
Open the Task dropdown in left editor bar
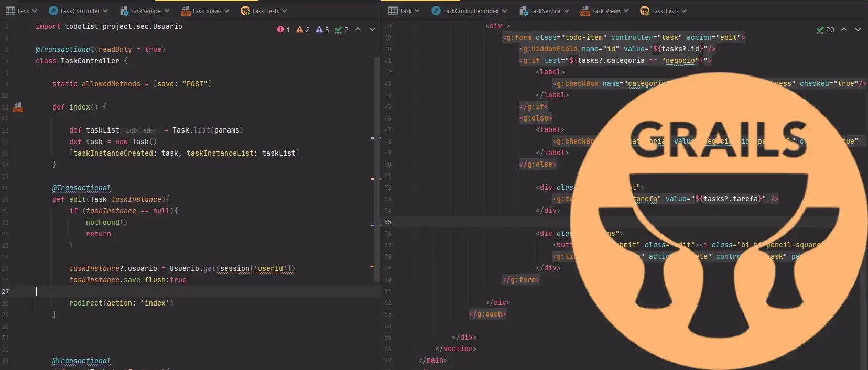pos(34,10)
